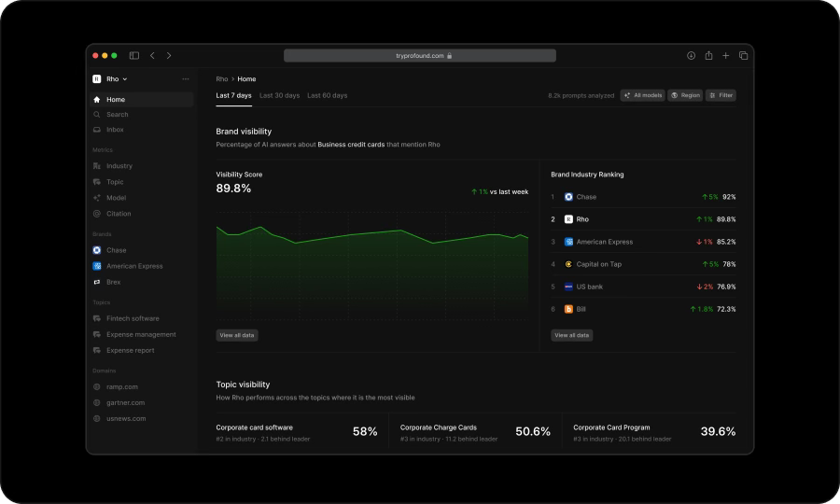This screenshot has height=504, width=840.
Task: Go forward with the browser forward arrow
Action: pos(169,56)
